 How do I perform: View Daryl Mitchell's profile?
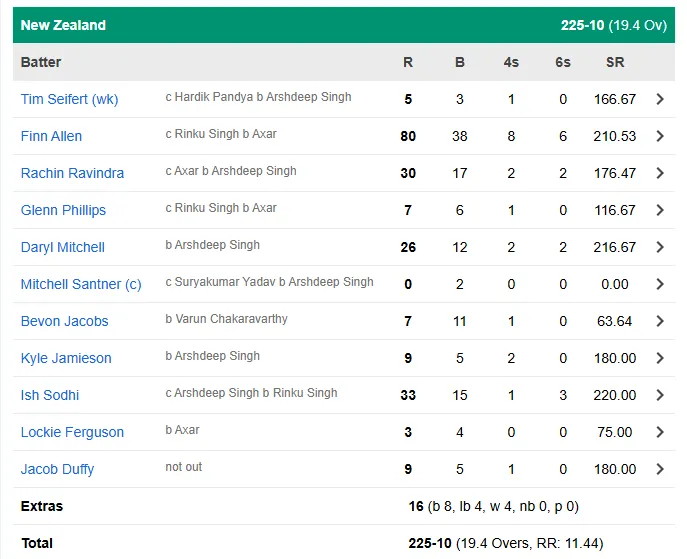point(62,247)
